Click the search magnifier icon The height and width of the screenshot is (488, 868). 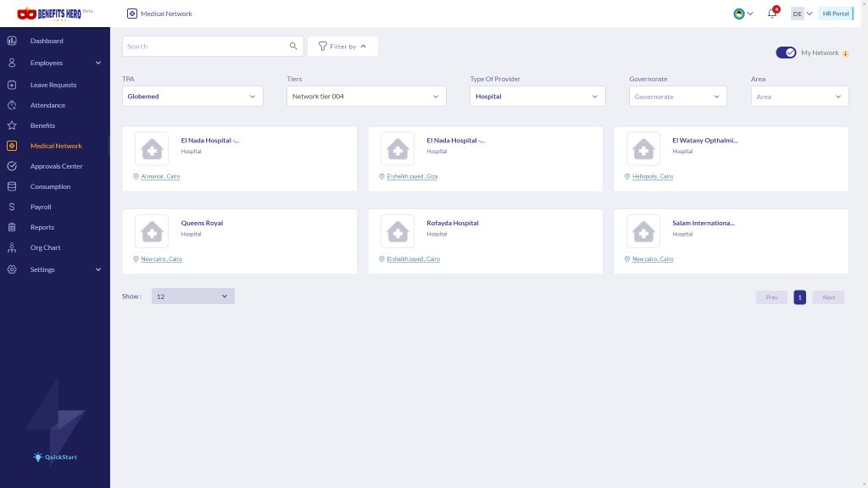tap(293, 46)
